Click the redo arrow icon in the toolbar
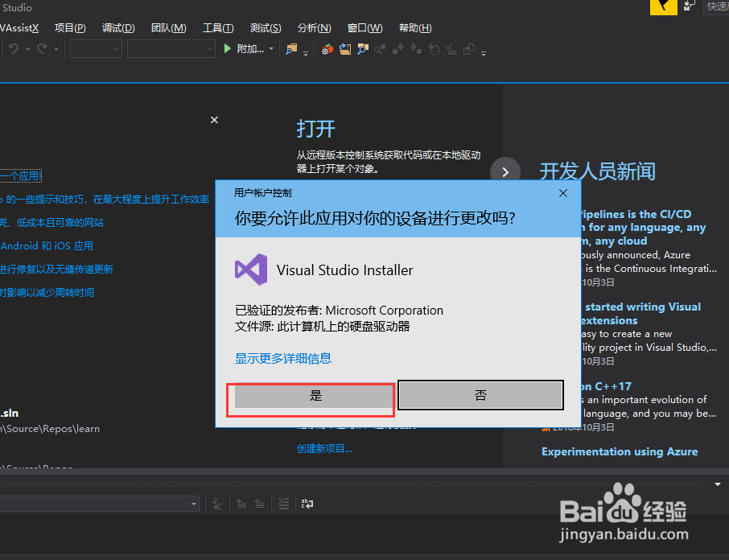This screenshot has height=560, width=729. [43, 48]
